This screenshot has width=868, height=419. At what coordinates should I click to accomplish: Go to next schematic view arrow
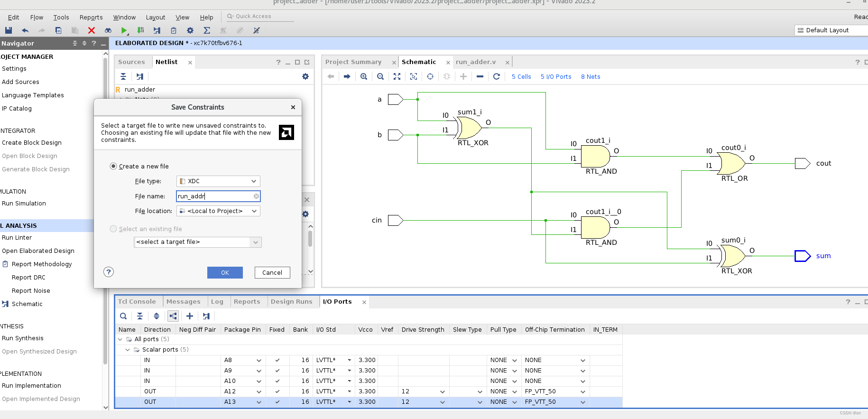(347, 76)
